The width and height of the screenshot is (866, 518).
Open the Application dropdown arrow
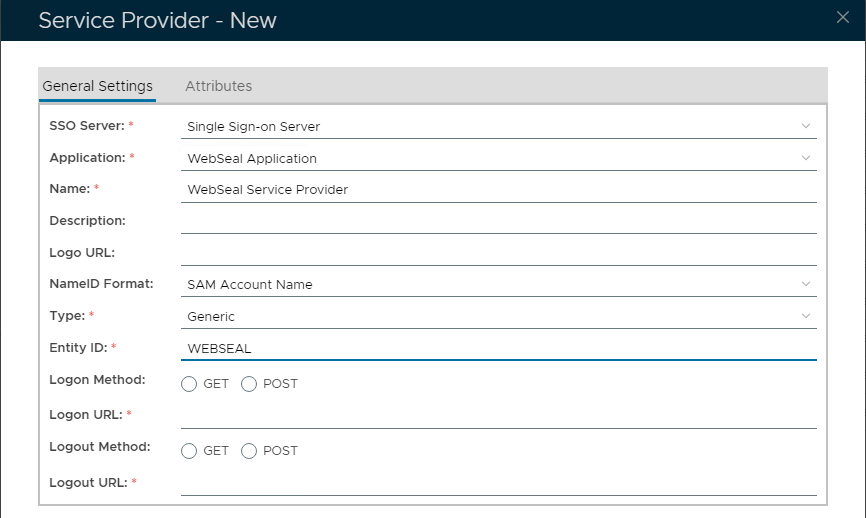click(806, 158)
